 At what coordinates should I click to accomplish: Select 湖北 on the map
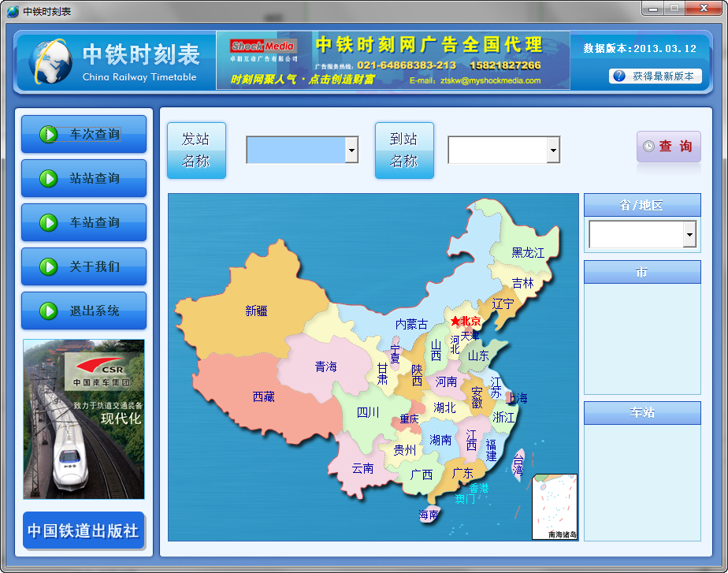(445, 407)
